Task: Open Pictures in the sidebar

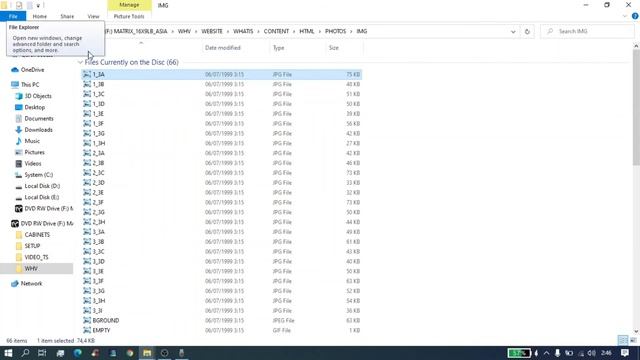Action: tap(30, 152)
